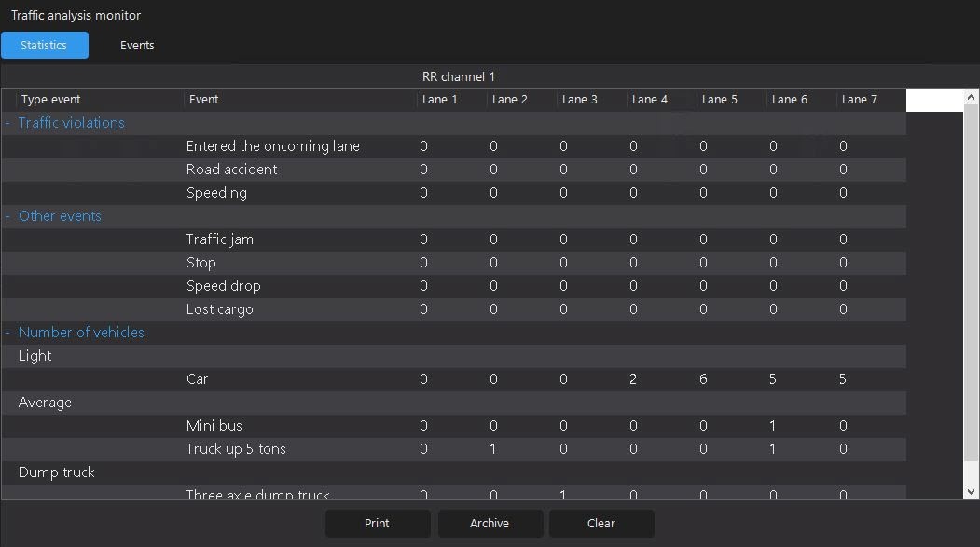The image size is (980, 547).
Task: Collapse the Other events group
Action: pyautogui.click(x=7, y=216)
